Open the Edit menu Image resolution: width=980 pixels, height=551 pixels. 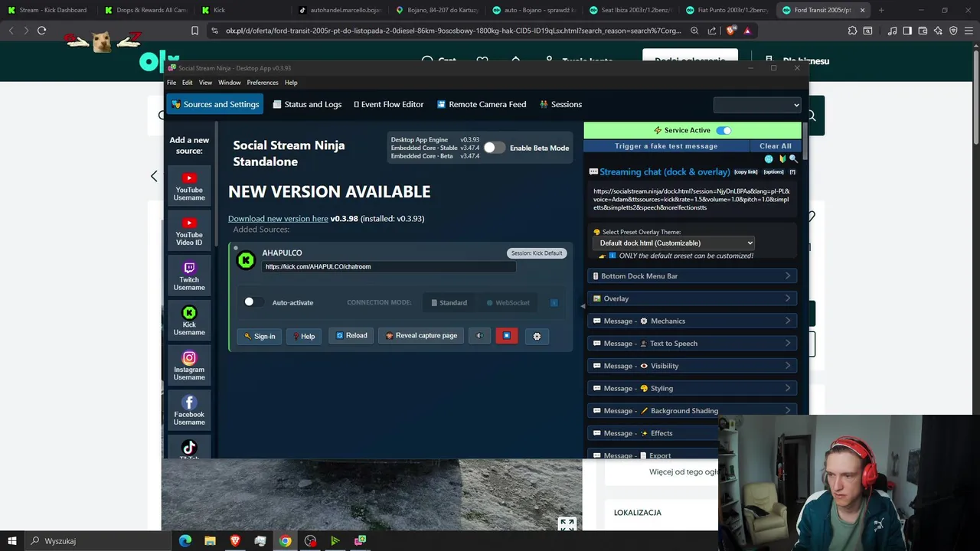[187, 83]
